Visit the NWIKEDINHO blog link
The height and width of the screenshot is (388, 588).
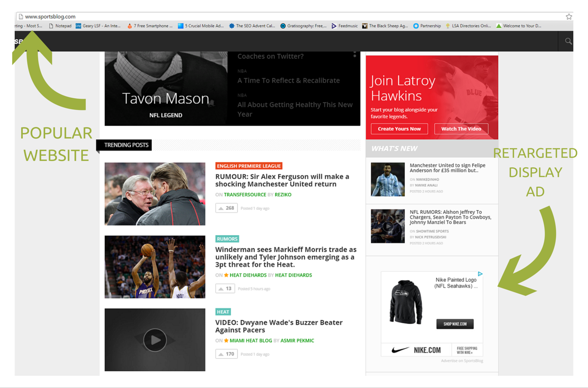(x=427, y=179)
